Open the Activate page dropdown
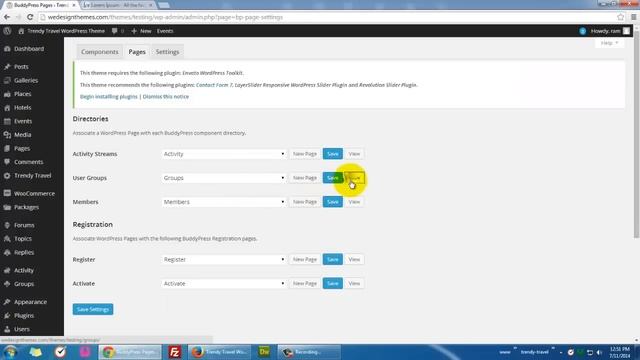This screenshot has width=640, height=360. tap(224, 284)
